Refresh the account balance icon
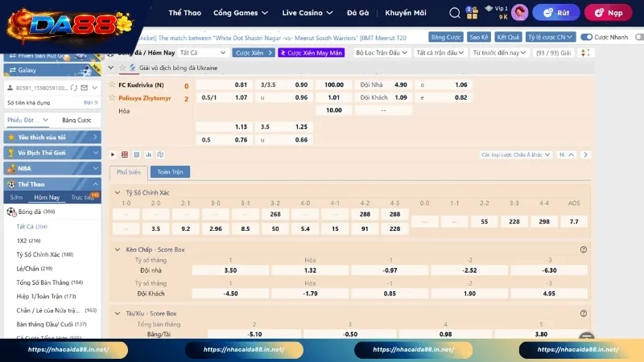 74,88
